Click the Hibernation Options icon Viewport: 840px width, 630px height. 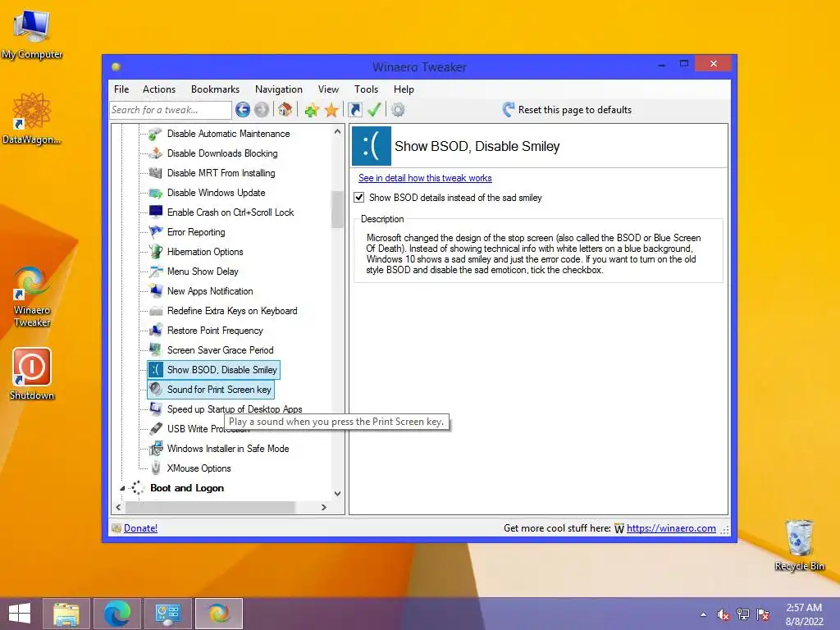point(155,252)
